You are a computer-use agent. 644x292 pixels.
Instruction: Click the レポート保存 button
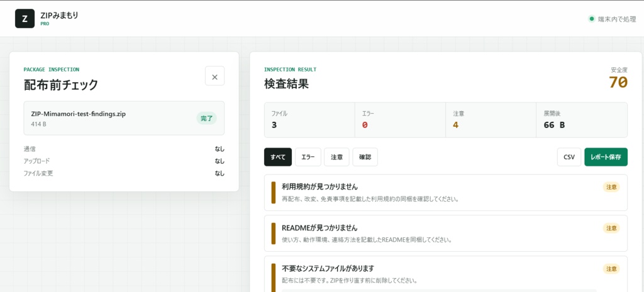tap(606, 157)
